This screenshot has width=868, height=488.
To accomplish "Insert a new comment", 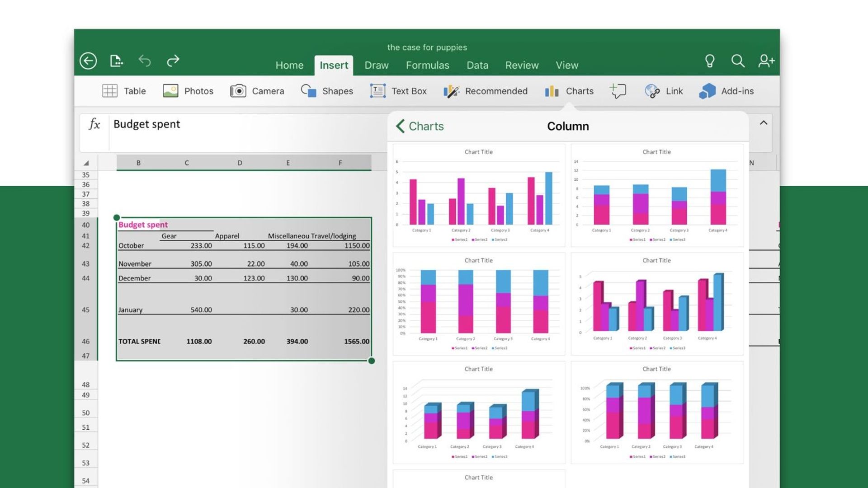I will [x=618, y=91].
